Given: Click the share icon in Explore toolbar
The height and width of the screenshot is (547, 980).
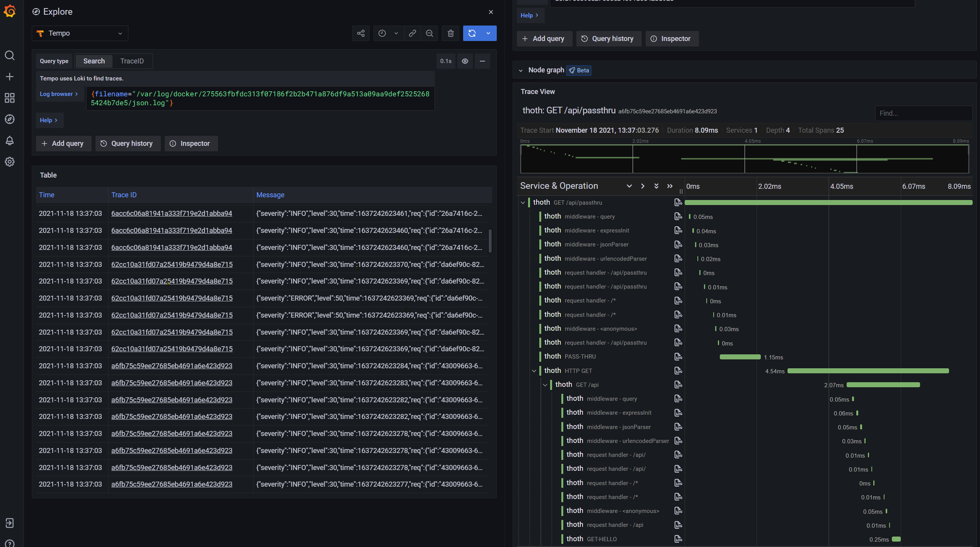Looking at the screenshot, I should pos(361,33).
